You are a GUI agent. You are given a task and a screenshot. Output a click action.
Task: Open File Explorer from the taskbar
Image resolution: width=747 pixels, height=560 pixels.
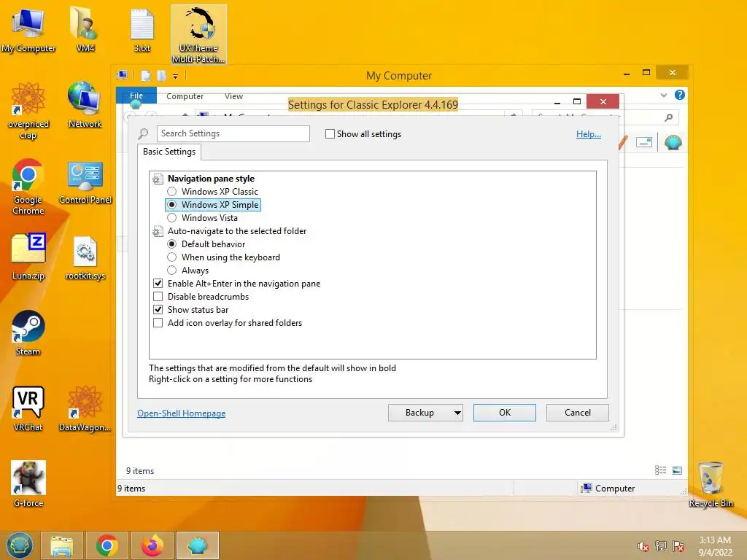(x=62, y=545)
